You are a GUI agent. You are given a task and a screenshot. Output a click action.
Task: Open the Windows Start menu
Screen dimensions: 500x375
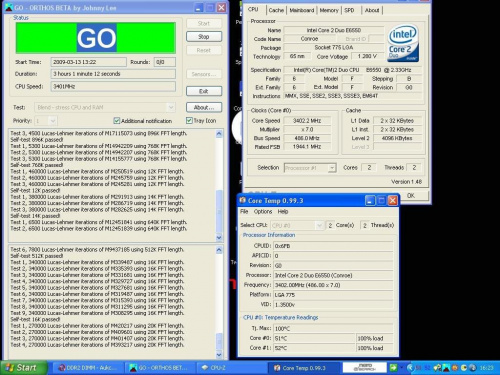coord(23,368)
